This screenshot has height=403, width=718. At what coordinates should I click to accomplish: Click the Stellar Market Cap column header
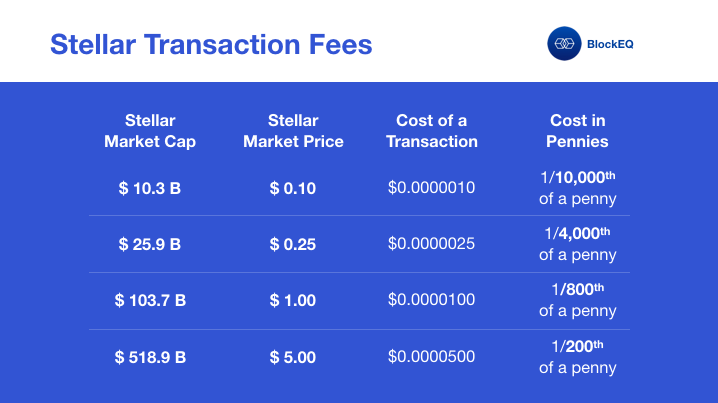coord(150,131)
